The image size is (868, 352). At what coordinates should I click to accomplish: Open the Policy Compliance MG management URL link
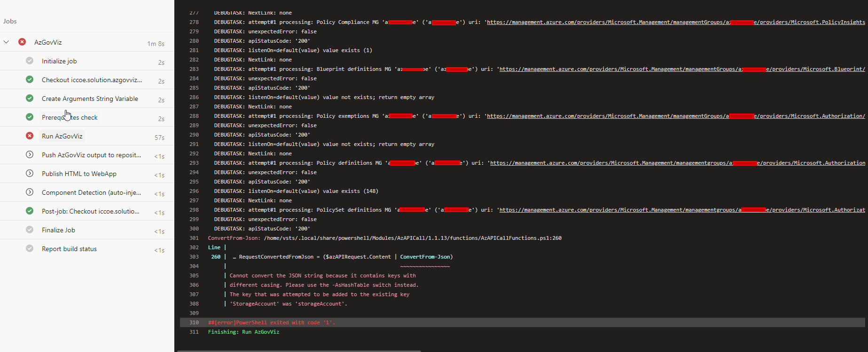[x=676, y=22]
